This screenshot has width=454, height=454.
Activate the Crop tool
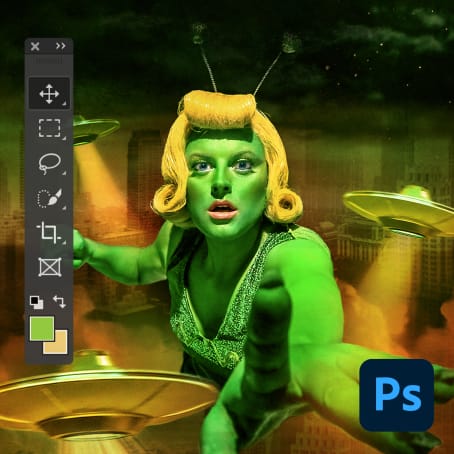coord(49,232)
